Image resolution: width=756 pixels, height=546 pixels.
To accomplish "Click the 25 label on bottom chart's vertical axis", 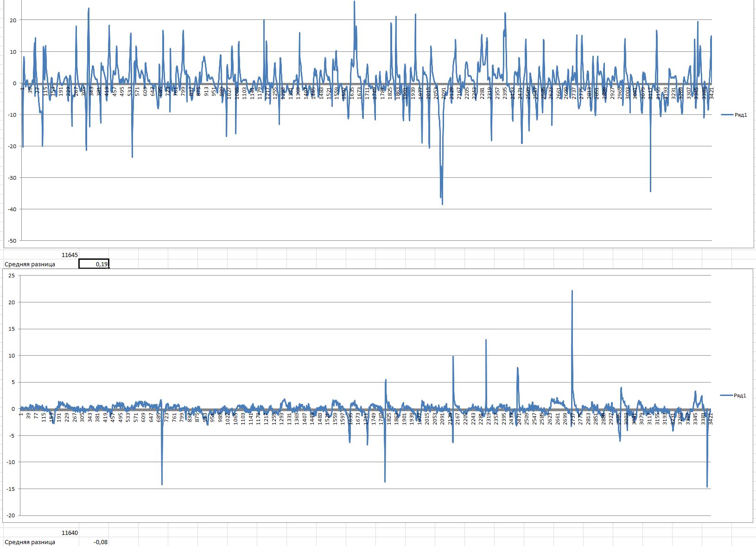I will coord(12,276).
